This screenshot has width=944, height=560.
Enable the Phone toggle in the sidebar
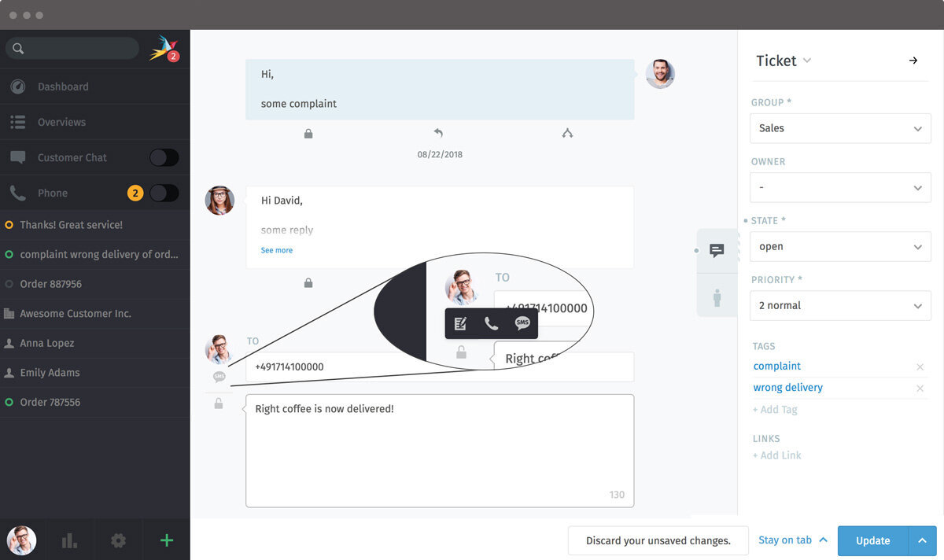(x=164, y=193)
